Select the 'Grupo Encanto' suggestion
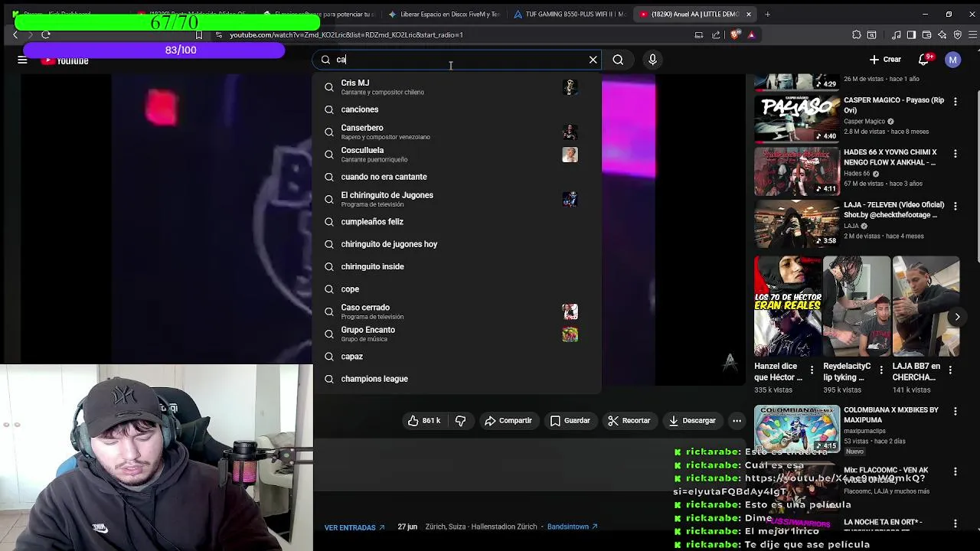Image resolution: width=980 pixels, height=551 pixels. coord(456,334)
